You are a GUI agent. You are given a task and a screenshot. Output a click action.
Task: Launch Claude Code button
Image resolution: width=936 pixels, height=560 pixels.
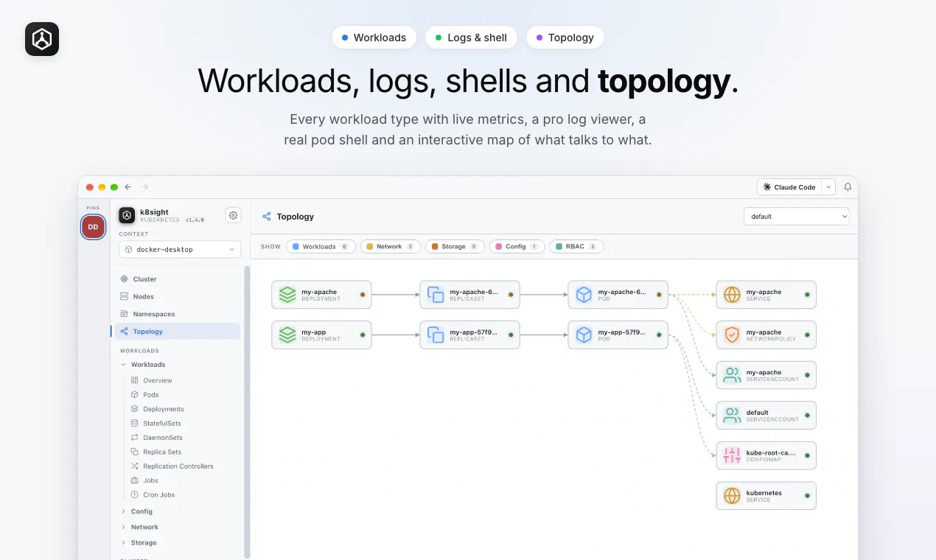[x=789, y=187]
